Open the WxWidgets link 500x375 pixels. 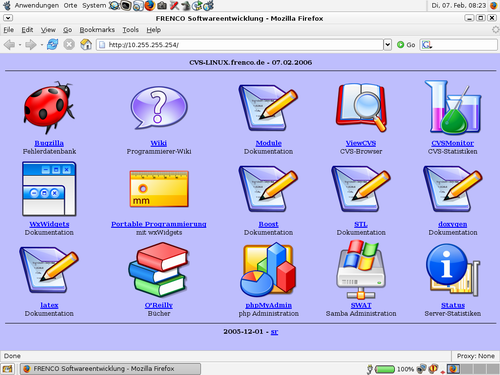click(x=49, y=224)
